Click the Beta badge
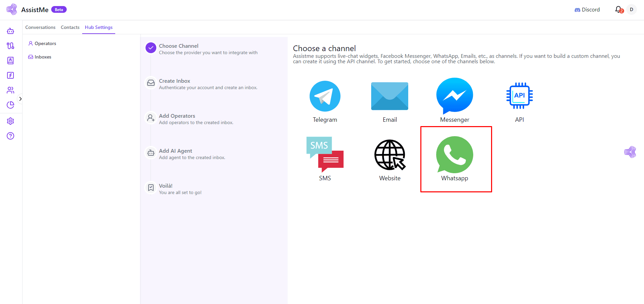 59,9
